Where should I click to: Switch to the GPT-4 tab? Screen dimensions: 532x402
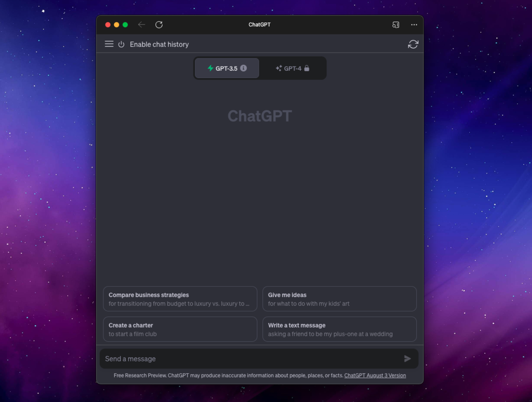[291, 68]
